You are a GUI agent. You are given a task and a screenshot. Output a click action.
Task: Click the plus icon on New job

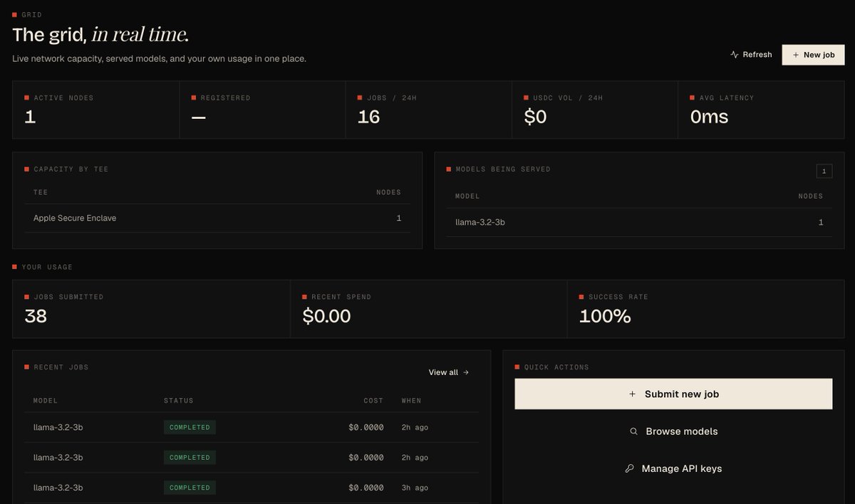[x=795, y=55]
